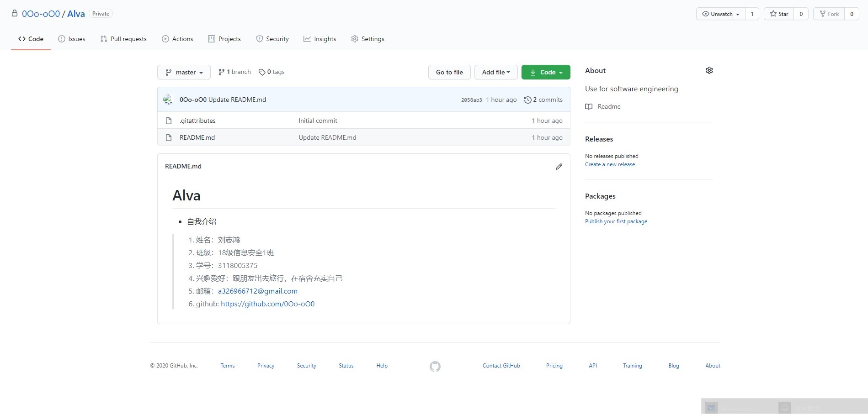868x415 pixels.
Task: Open the Unwatch notifications dropdown
Action: point(721,14)
